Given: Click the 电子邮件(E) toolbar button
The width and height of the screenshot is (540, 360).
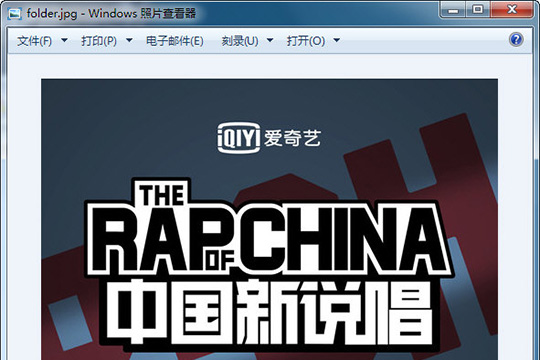Looking at the screenshot, I should 175,41.
